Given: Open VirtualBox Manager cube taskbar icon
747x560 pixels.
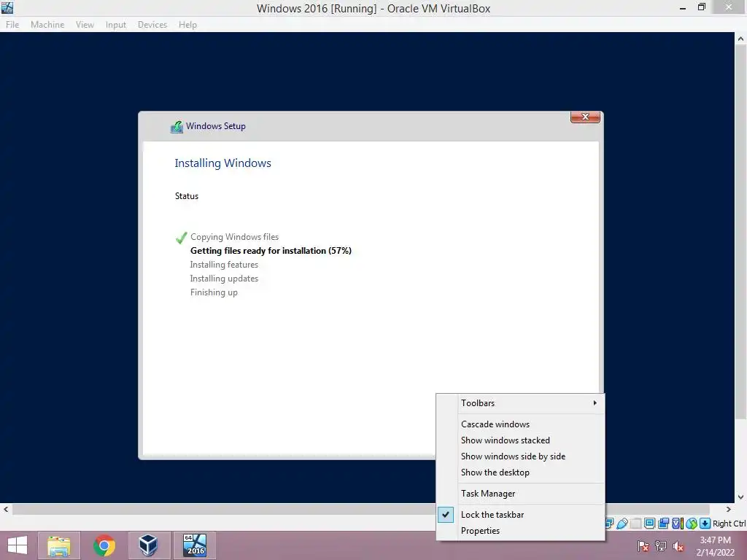Looking at the screenshot, I should coord(149,545).
